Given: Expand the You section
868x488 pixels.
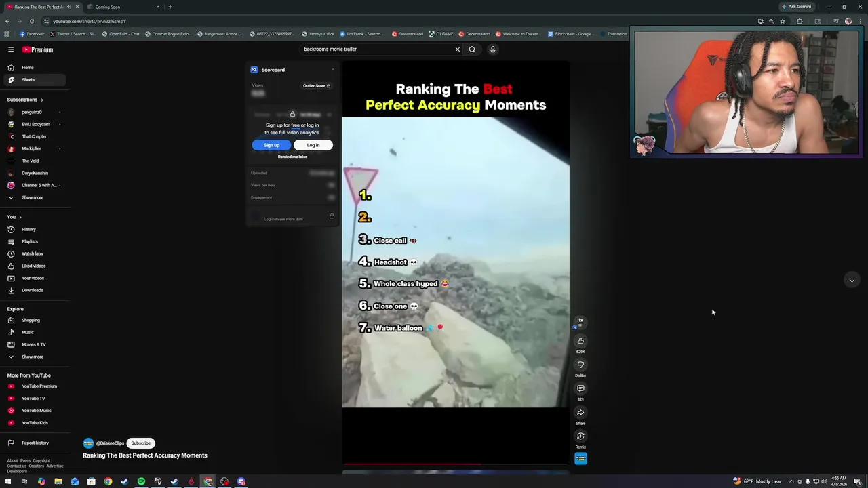Looking at the screenshot, I should (x=14, y=217).
